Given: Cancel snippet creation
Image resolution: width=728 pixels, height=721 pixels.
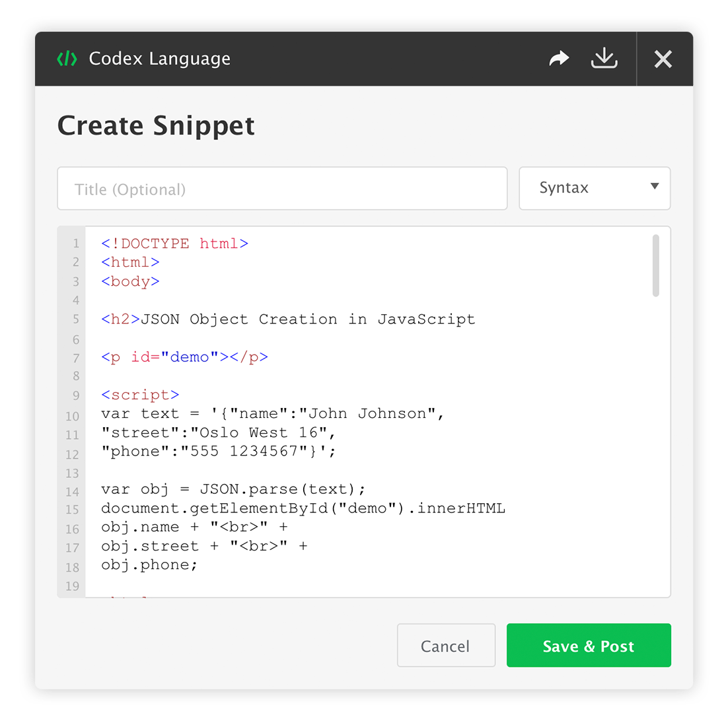Looking at the screenshot, I should coord(446,645).
